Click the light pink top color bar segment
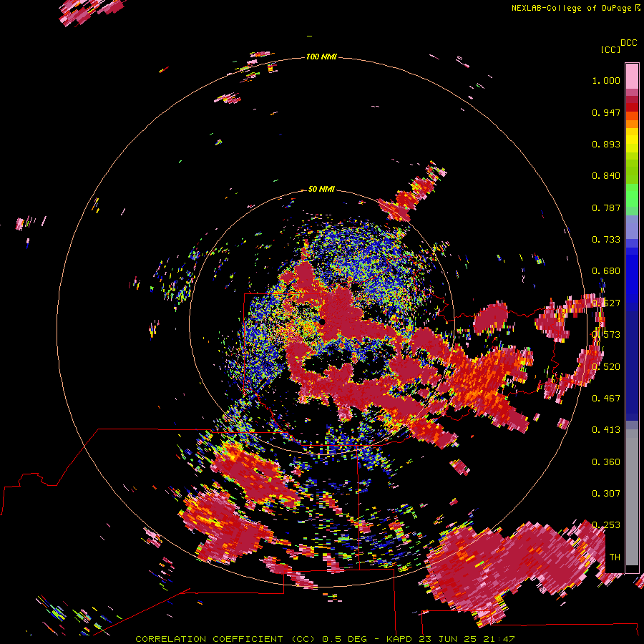The image size is (644, 644). (632, 76)
